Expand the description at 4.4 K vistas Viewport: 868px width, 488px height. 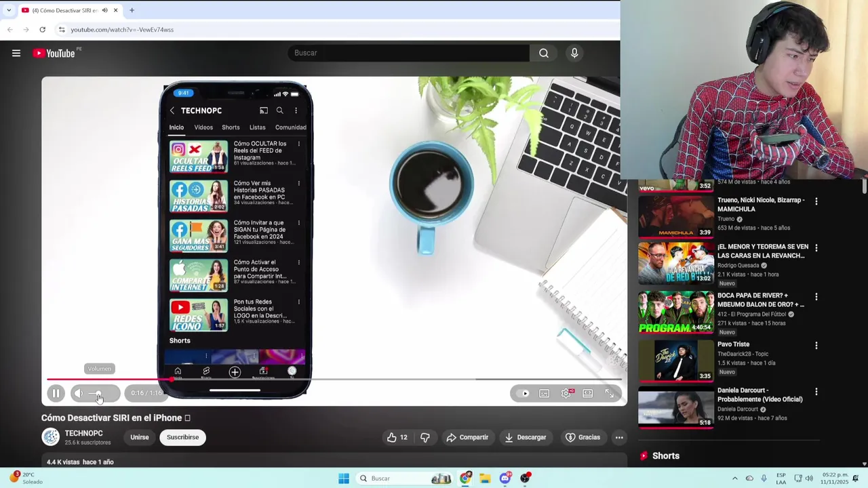pyautogui.click(x=80, y=462)
